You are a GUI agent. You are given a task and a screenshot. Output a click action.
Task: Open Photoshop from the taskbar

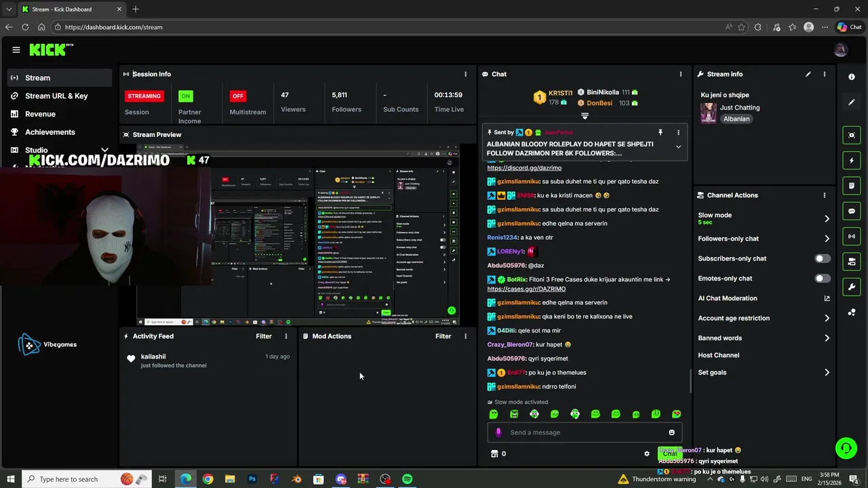252,479
